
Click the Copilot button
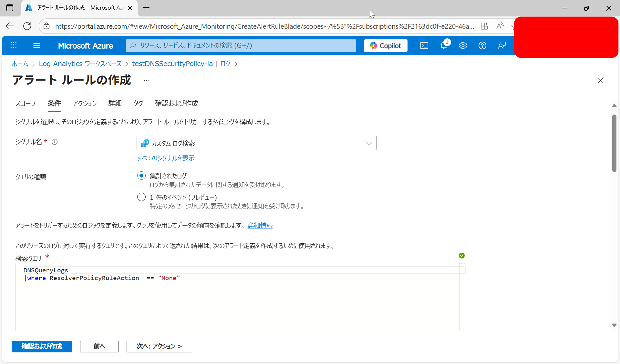(386, 45)
